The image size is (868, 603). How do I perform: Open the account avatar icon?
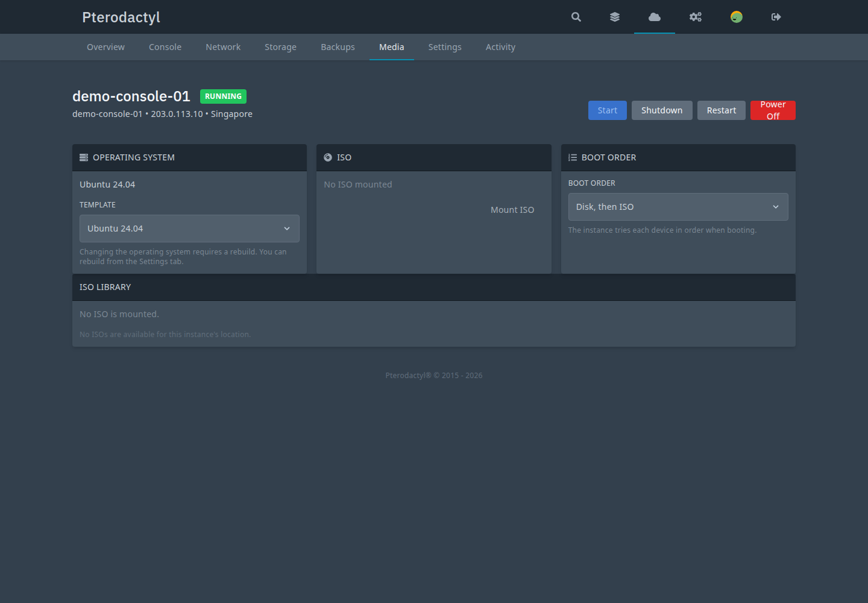click(737, 17)
